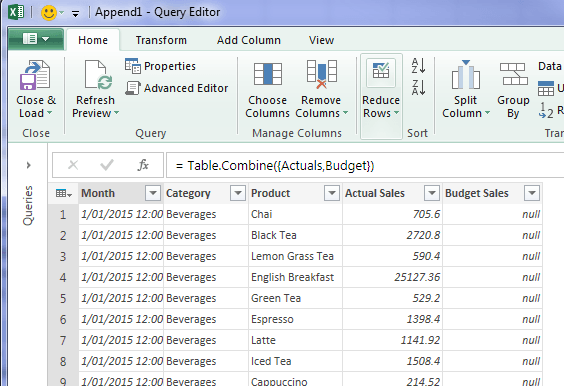Click the Use First Row as Headers table icon
The height and width of the screenshot is (386, 564).
(546, 88)
